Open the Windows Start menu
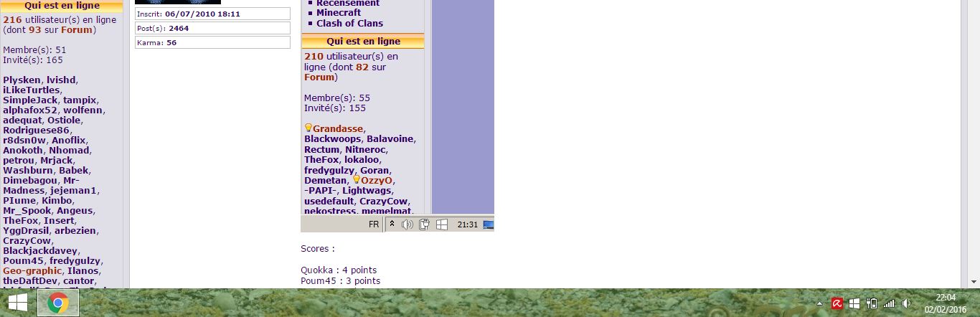 coord(17,303)
